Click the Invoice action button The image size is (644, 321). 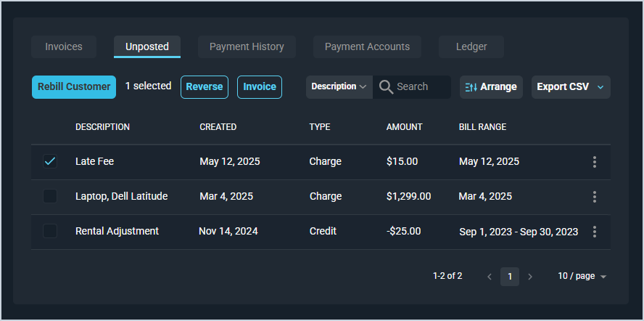[x=260, y=87]
